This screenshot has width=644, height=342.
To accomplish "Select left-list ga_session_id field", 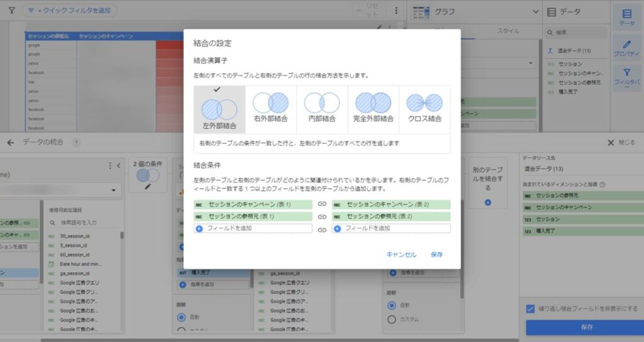I will 75,273.
